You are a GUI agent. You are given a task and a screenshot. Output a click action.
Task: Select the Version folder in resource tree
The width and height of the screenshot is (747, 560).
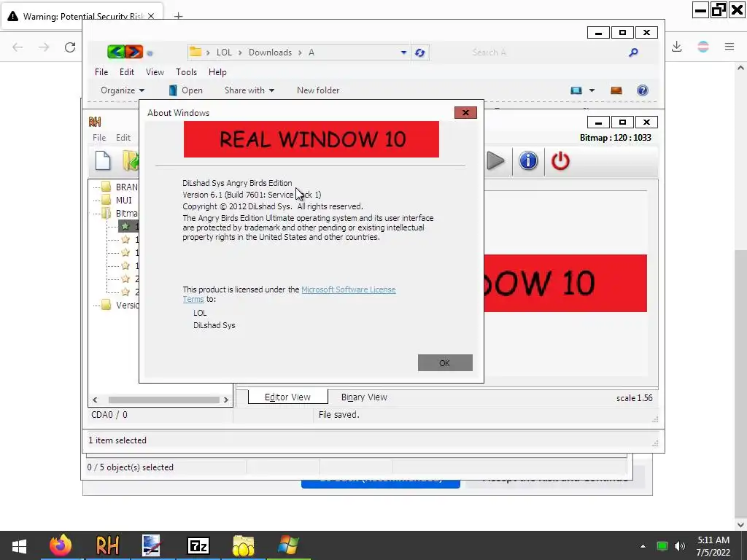[120, 305]
